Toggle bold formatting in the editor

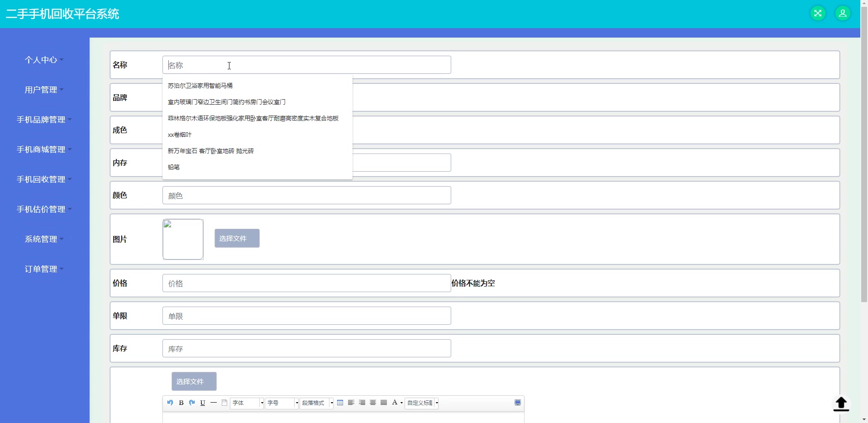click(x=181, y=403)
